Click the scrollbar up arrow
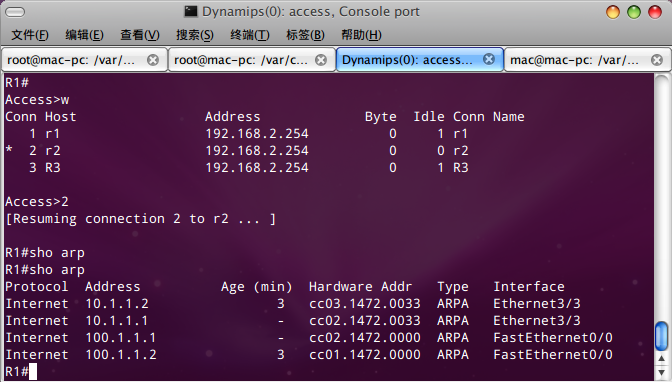Viewport: 672px width, 382px height. 662,358
